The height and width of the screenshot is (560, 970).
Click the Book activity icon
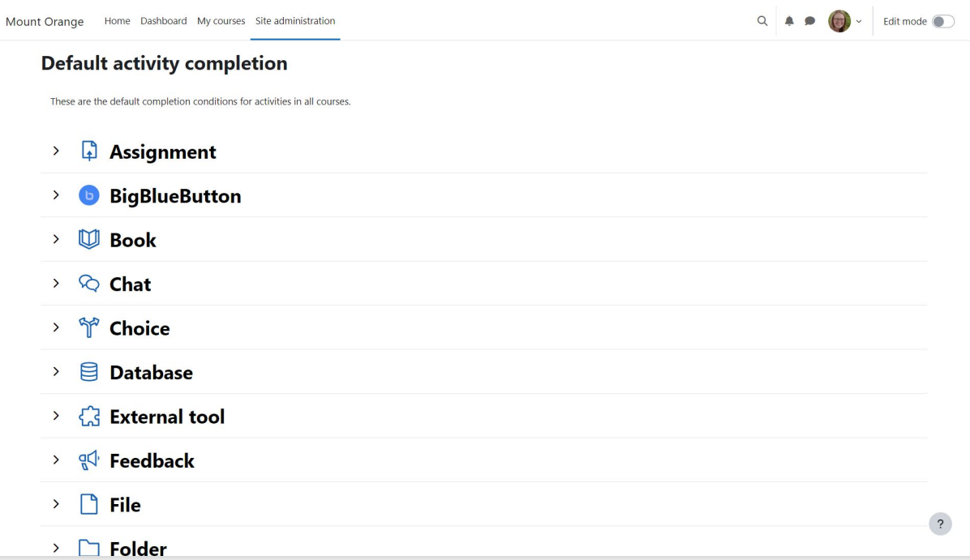[89, 239]
